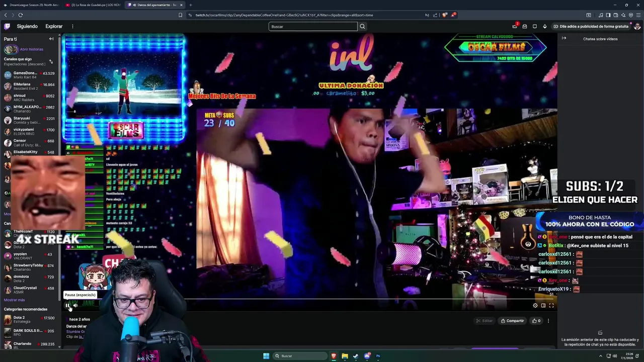This screenshot has height=362, width=644.
Task: Open Charlando recommended category
Action: (29, 345)
